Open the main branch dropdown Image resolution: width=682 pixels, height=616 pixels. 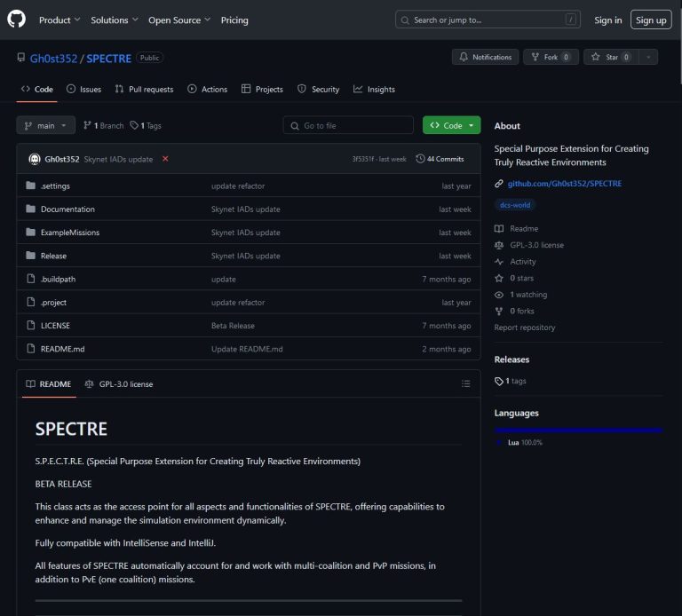[45, 126]
